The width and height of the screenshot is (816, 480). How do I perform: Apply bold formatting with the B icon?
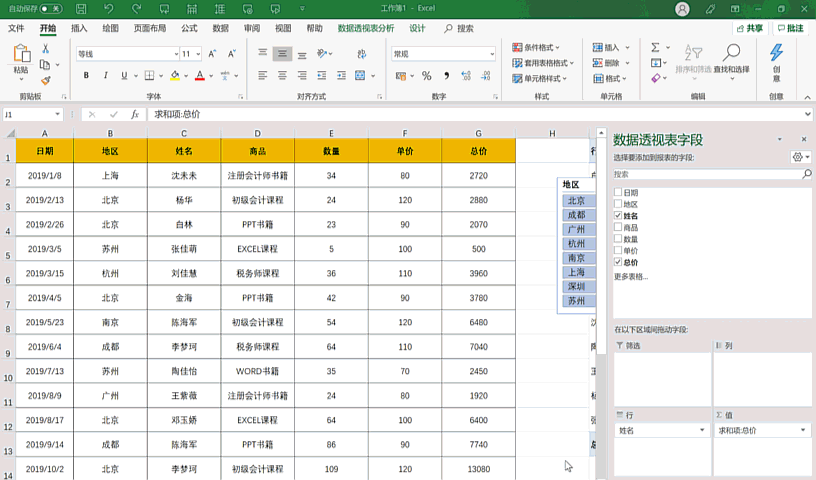(87, 76)
